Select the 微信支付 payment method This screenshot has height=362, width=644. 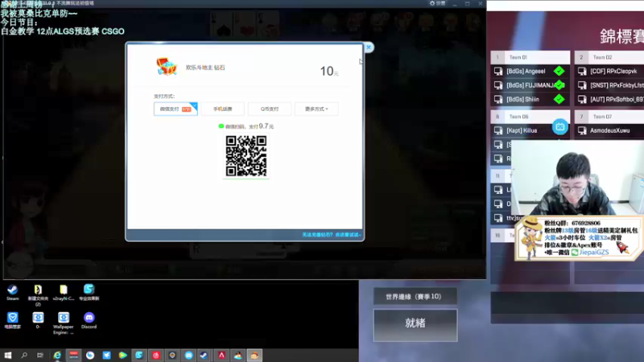[x=175, y=109]
